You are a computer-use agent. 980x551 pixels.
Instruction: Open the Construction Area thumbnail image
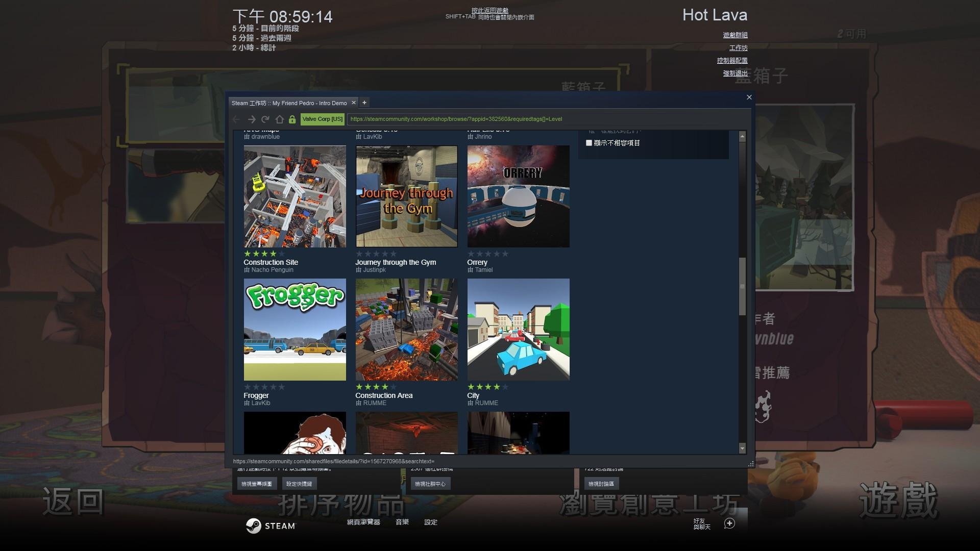406,330
